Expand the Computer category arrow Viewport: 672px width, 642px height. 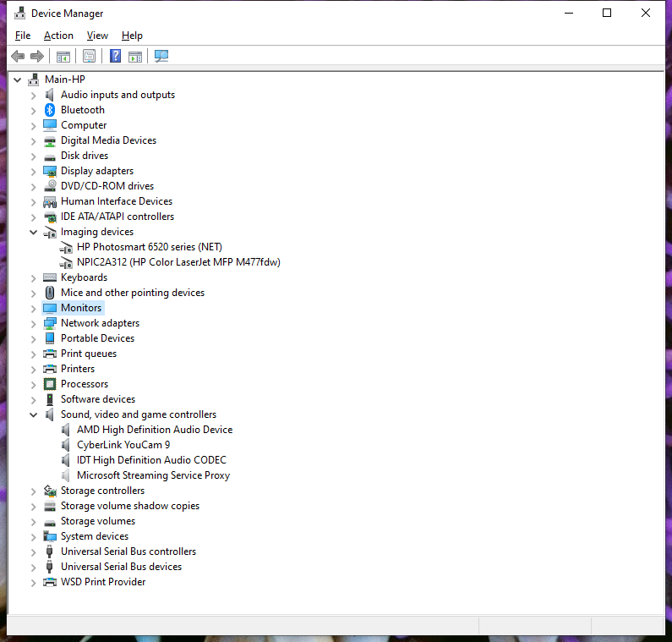34,126
